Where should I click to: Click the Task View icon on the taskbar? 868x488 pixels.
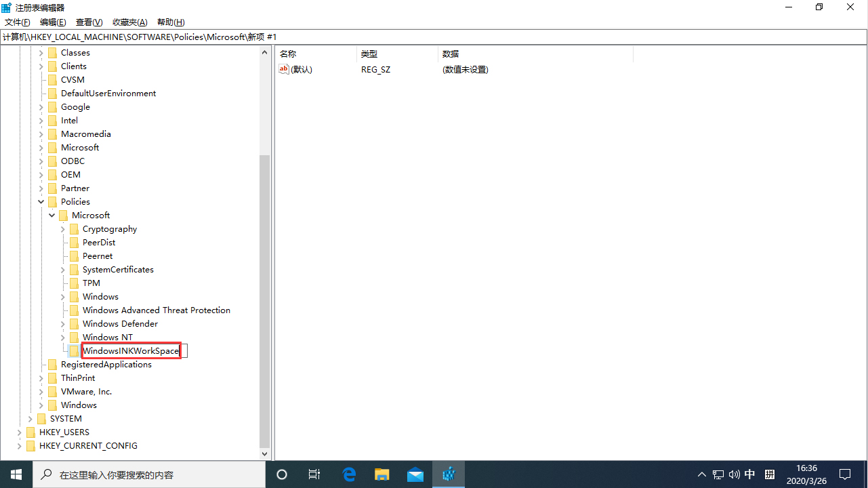coord(314,474)
